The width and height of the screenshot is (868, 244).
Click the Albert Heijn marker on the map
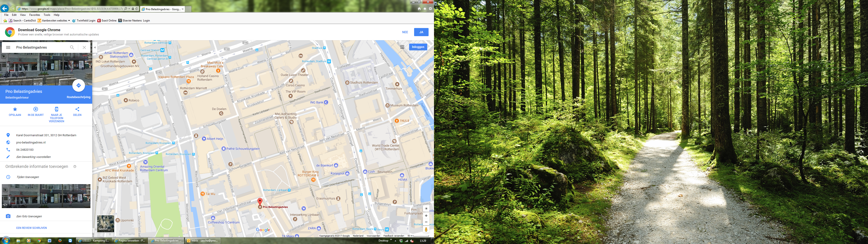point(204,139)
